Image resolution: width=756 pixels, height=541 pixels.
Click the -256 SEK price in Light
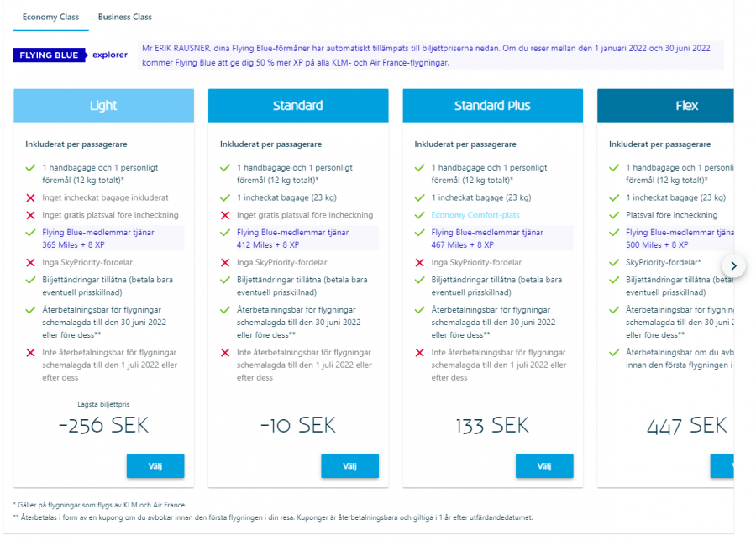tap(103, 425)
